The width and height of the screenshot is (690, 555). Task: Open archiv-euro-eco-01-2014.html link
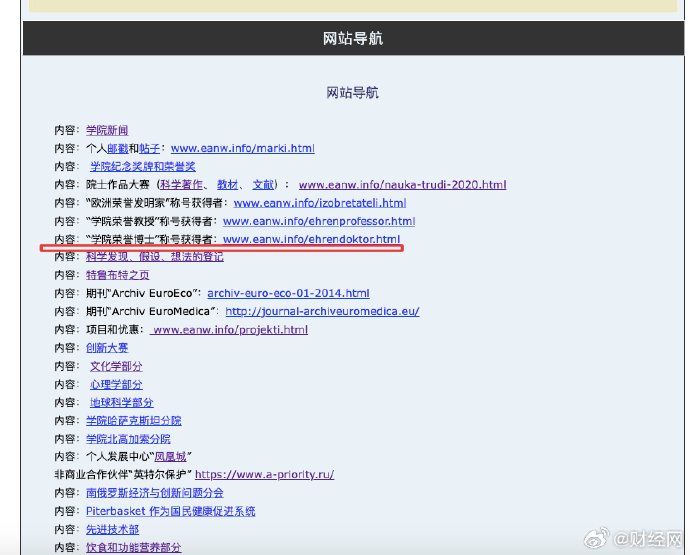coord(288,293)
